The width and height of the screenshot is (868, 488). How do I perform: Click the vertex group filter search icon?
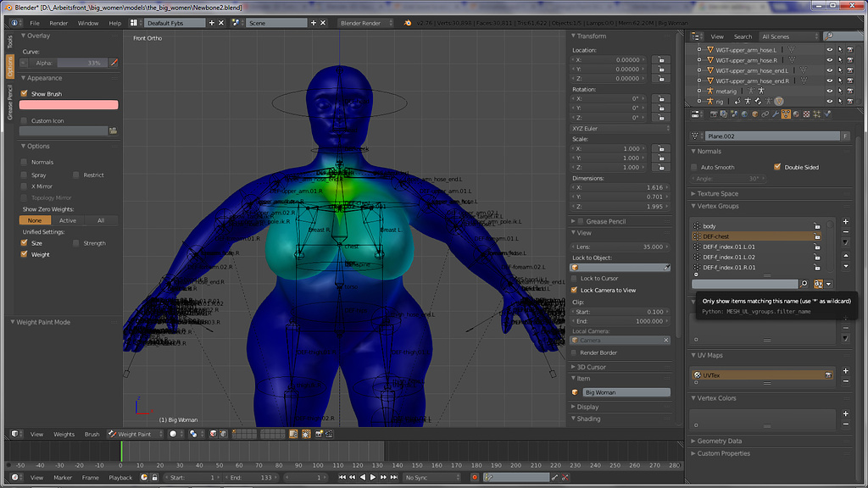click(x=804, y=284)
